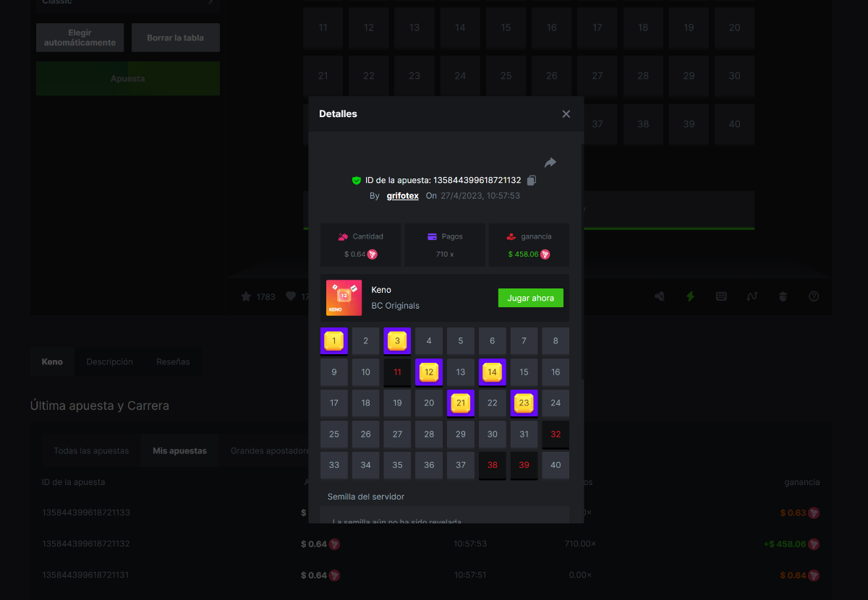Click the Borrar la tabla button

tap(175, 38)
